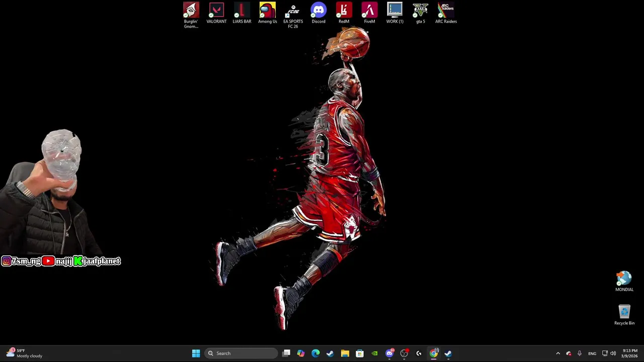Select the ARC Raiders desktop shortcut
This screenshot has height=362, width=644.
446,13
